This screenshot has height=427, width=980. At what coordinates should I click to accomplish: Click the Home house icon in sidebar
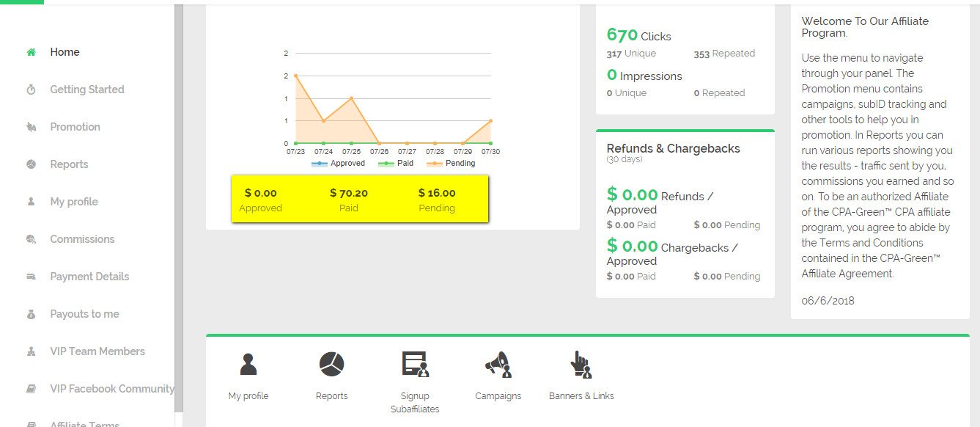click(31, 52)
